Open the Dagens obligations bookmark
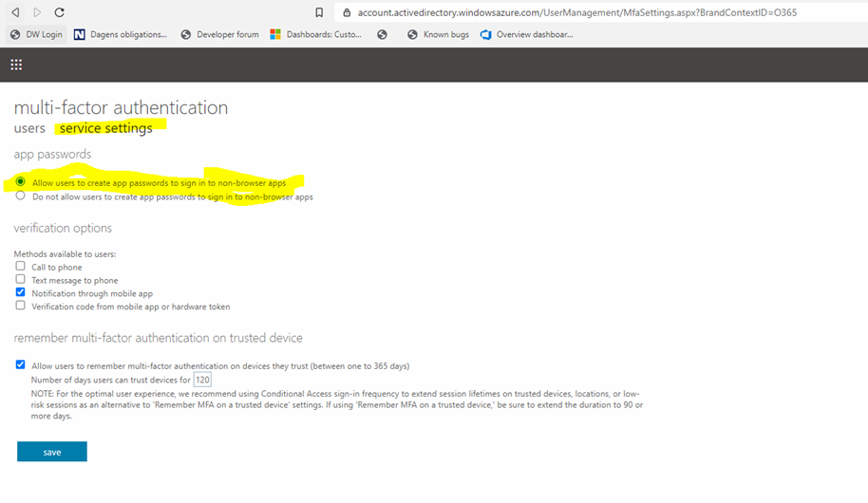The height and width of the screenshot is (503, 868). point(121,34)
